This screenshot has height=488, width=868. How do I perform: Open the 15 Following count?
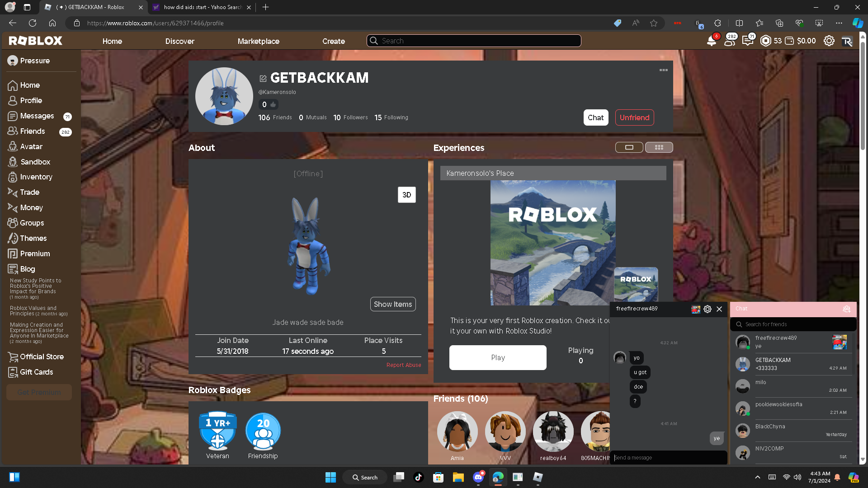[391, 117]
